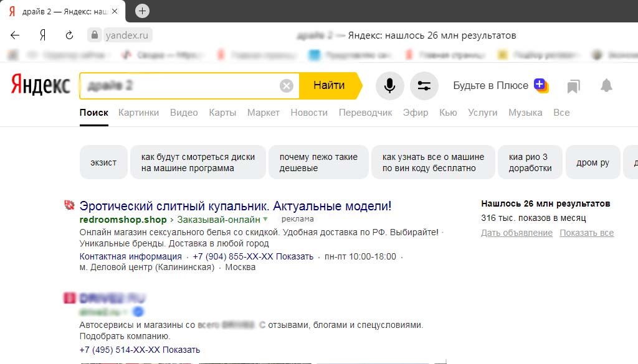
Task: Click the Нашлось 26 млн результатов text
Action: 546,203
